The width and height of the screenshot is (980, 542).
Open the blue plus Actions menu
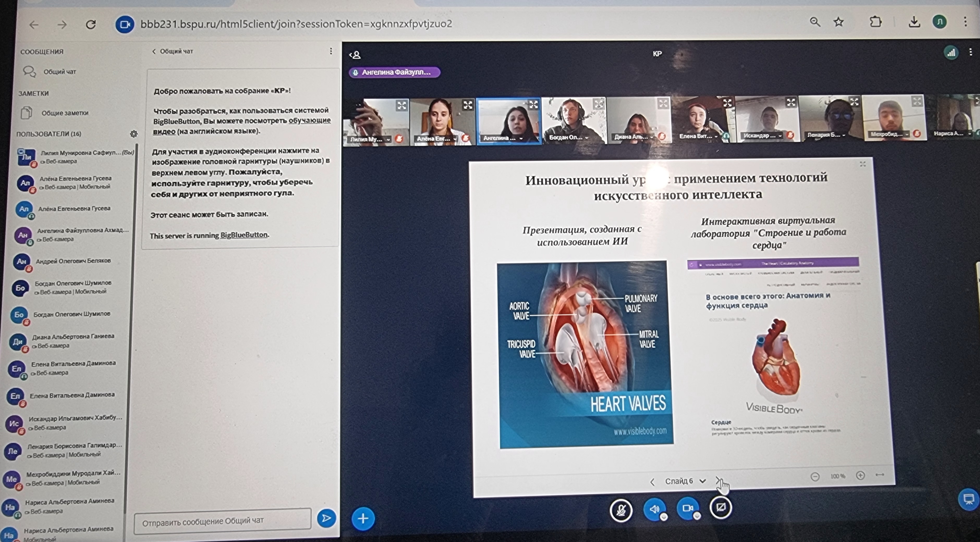[x=363, y=519]
